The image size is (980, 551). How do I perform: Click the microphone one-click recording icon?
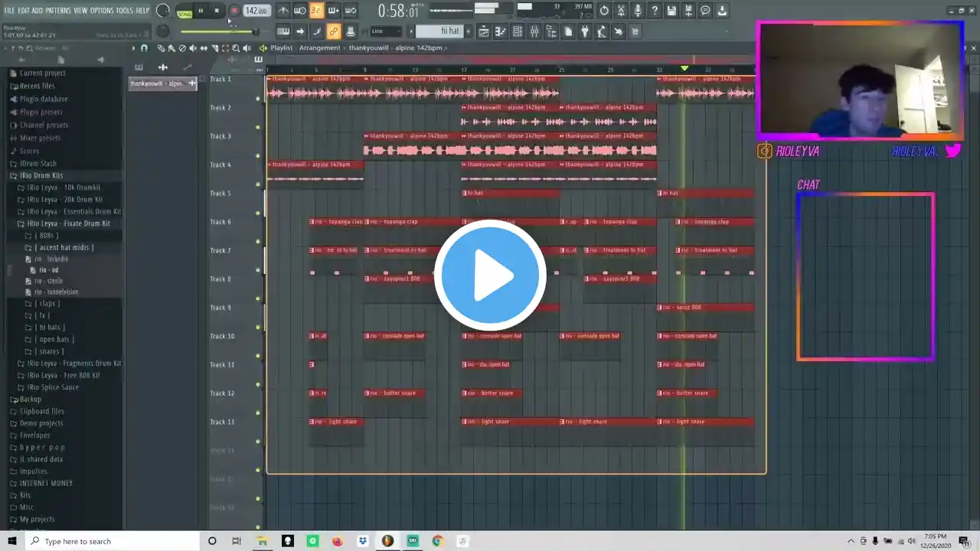tap(638, 11)
